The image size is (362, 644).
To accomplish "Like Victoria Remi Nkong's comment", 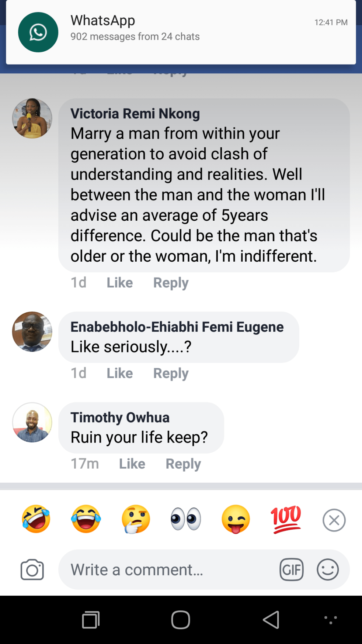I will [119, 283].
